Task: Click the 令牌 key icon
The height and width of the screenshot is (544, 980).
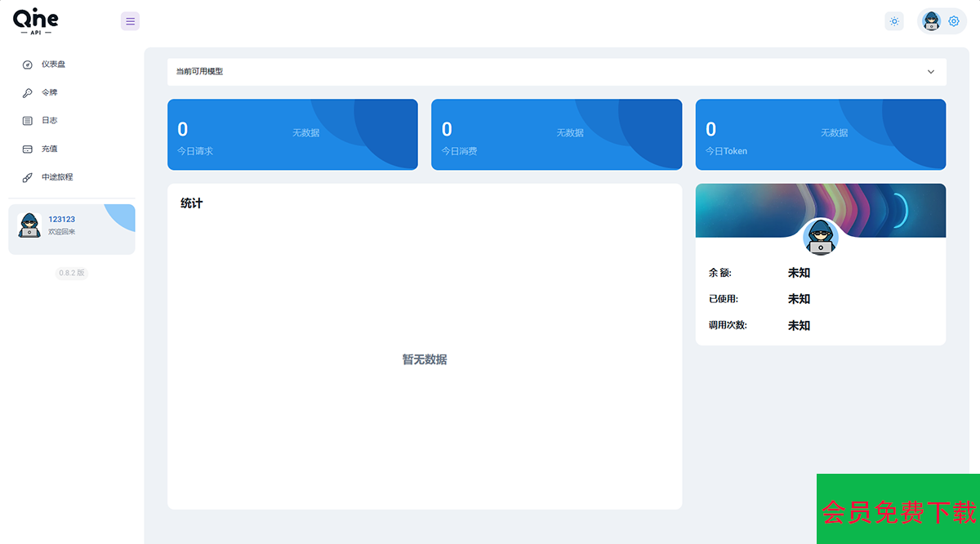Action: (x=27, y=93)
